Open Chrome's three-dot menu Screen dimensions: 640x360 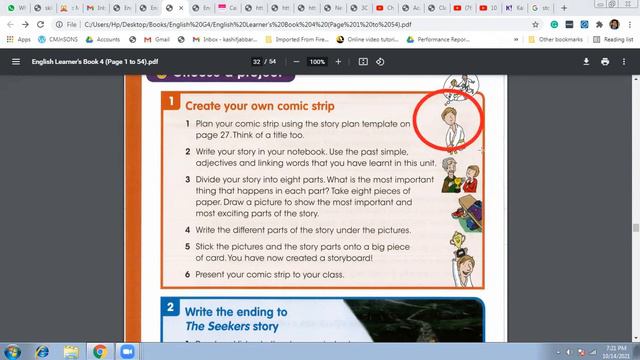(x=630, y=24)
